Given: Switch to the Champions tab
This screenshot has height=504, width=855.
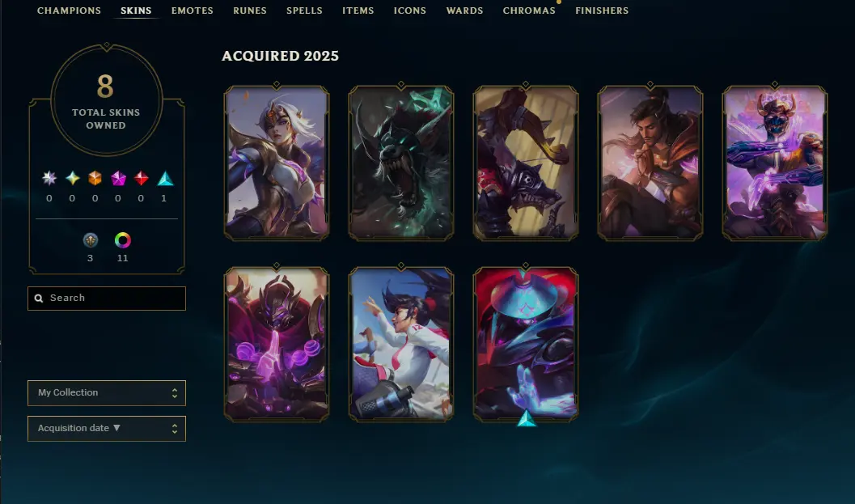Looking at the screenshot, I should (x=70, y=11).
